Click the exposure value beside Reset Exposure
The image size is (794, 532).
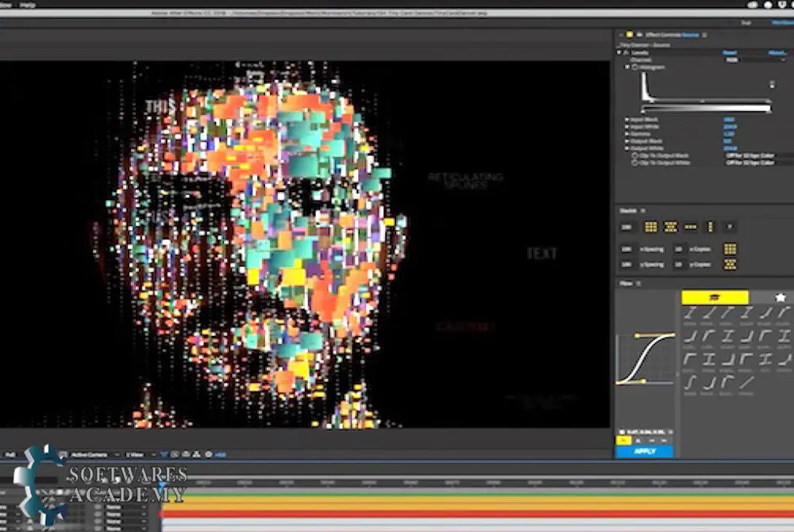click(220, 454)
